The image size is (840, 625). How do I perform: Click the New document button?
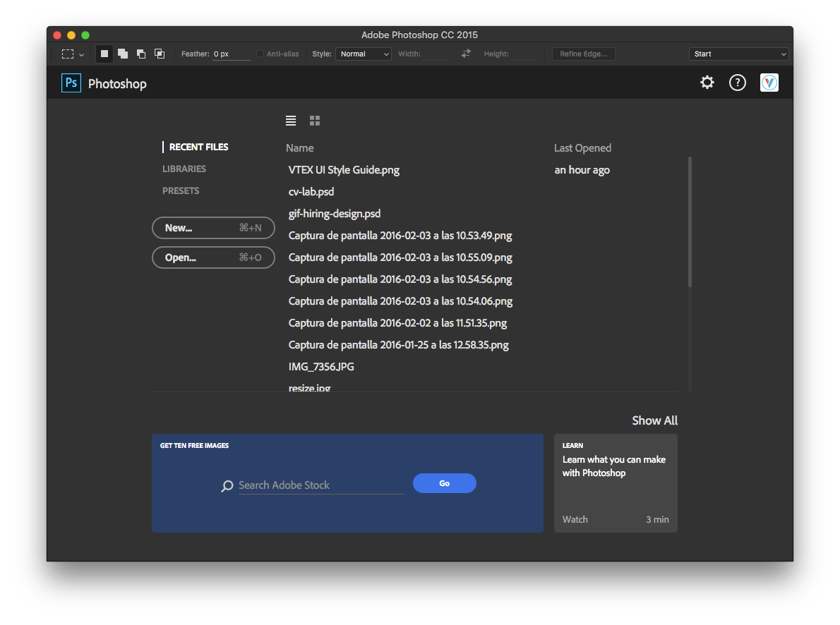[213, 228]
